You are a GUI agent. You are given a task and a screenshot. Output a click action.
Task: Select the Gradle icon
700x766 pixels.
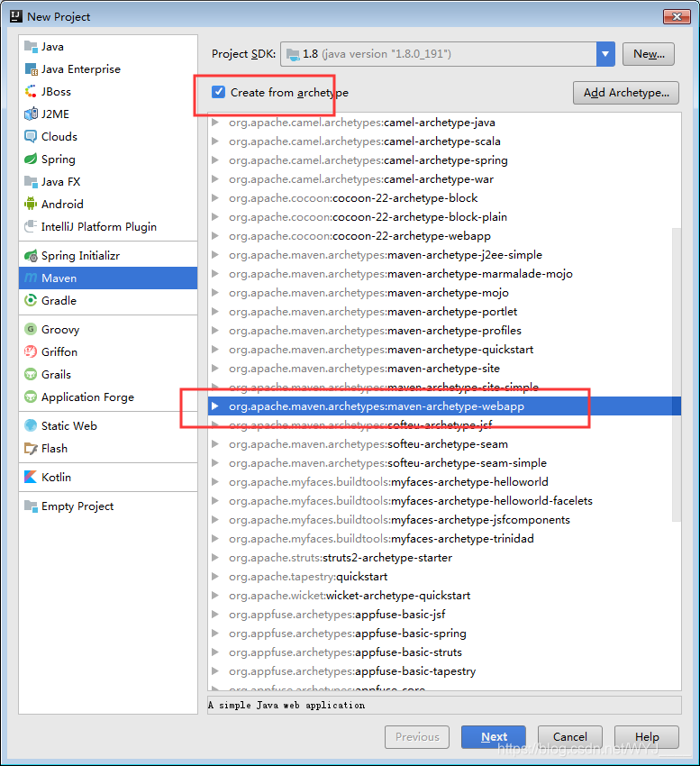tap(31, 301)
